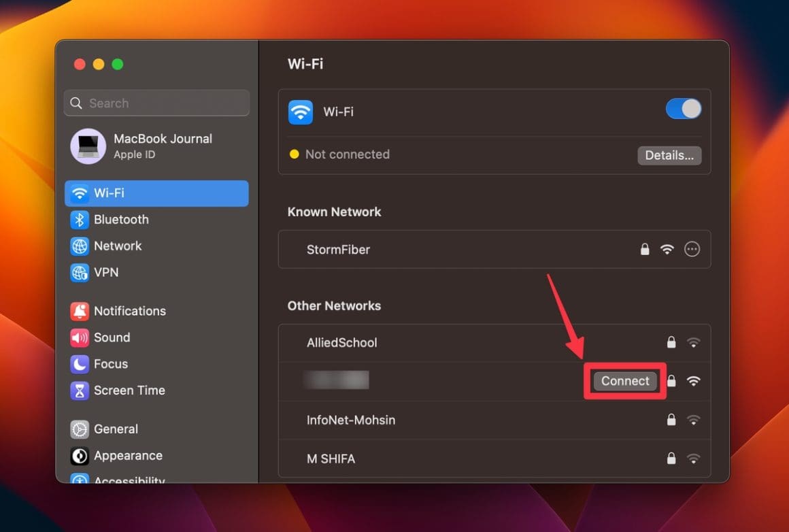Select the InfoNet-Mohsin network
This screenshot has height=532, width=789.
(351, 420)
